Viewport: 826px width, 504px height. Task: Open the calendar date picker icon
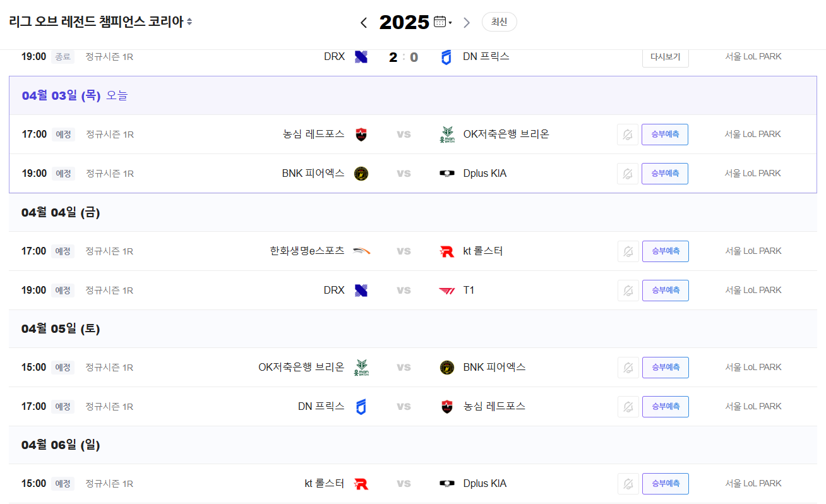click(x=440, y=21)
